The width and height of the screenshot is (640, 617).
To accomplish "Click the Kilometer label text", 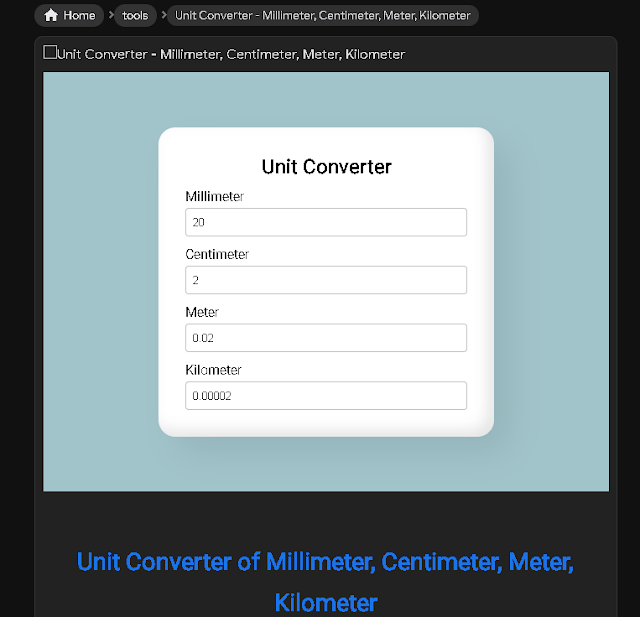I will pyautogui.click(x=213, y=371).
